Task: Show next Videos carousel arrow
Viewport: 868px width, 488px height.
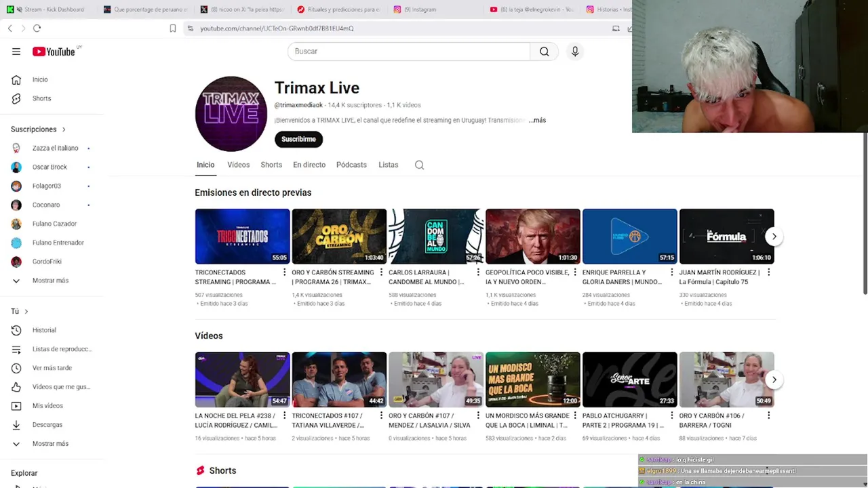Action: point(774,380)
